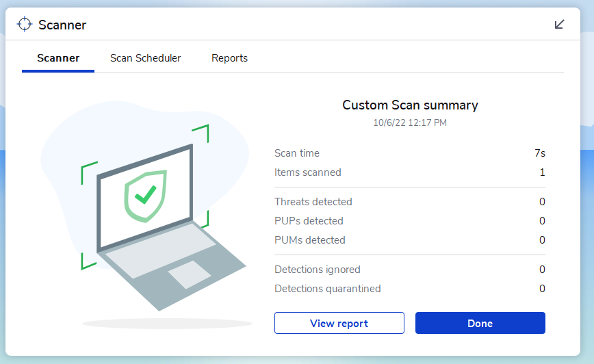This screenshot has width=594, height=364.
Task: Open the Scan Scheduler tab
Action: point(145,58)
